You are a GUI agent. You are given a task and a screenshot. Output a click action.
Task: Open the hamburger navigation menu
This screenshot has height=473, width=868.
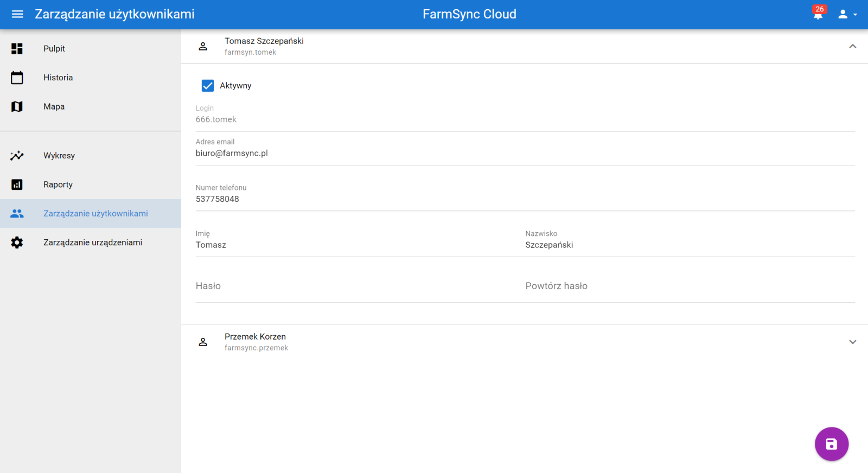[17, 14]
